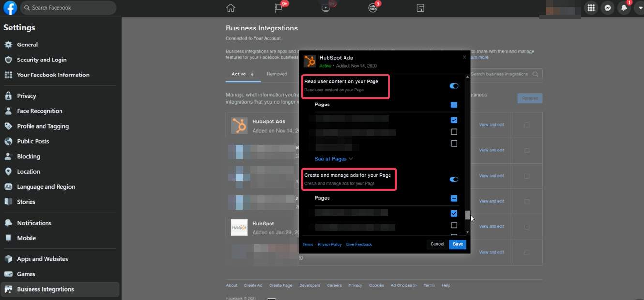Save the HubSpot Ads permission changes

tap(458, 244)
